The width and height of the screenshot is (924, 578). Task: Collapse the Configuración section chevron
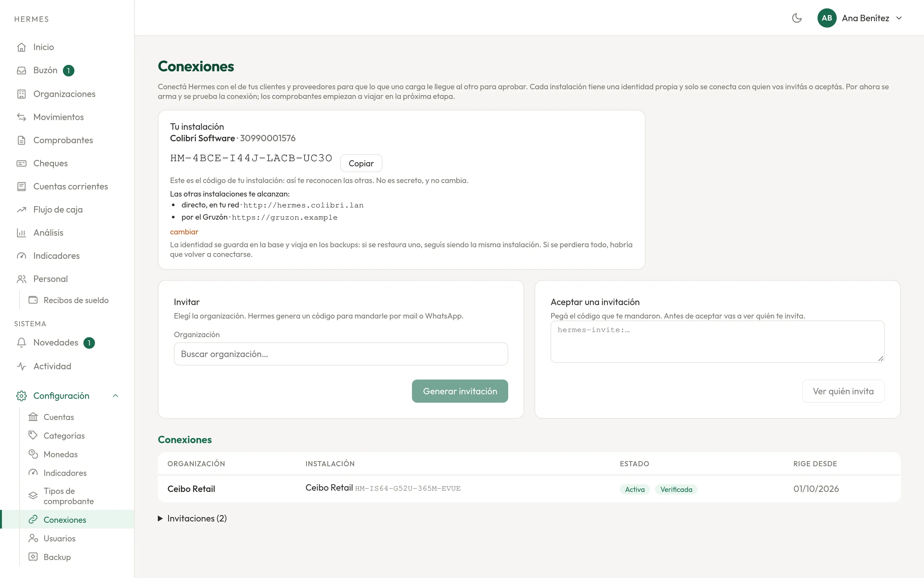[x=115, y=396]
